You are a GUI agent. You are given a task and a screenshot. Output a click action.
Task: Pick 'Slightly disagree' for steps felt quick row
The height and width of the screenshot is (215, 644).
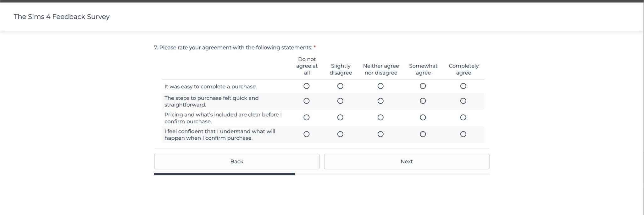[340, 101]
